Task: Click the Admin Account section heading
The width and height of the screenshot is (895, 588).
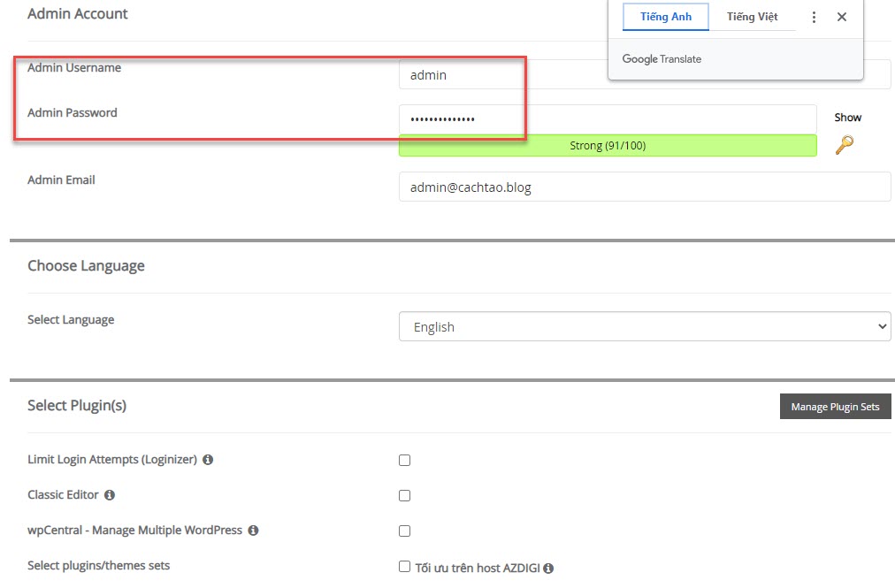Action: tap(78, 13)
